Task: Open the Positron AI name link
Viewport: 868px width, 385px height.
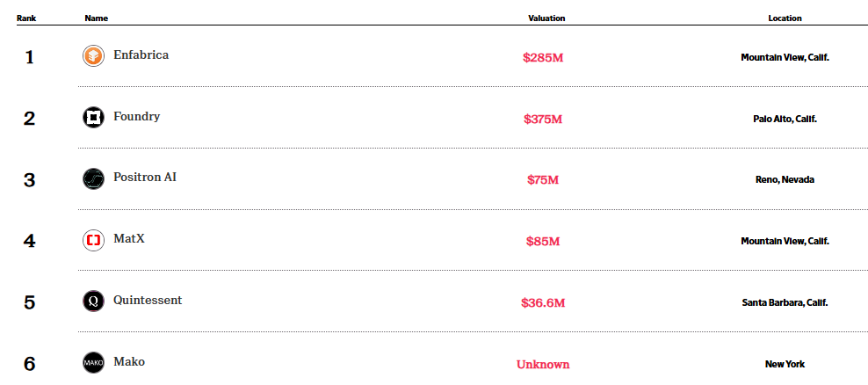Action: tap(145, 178)
